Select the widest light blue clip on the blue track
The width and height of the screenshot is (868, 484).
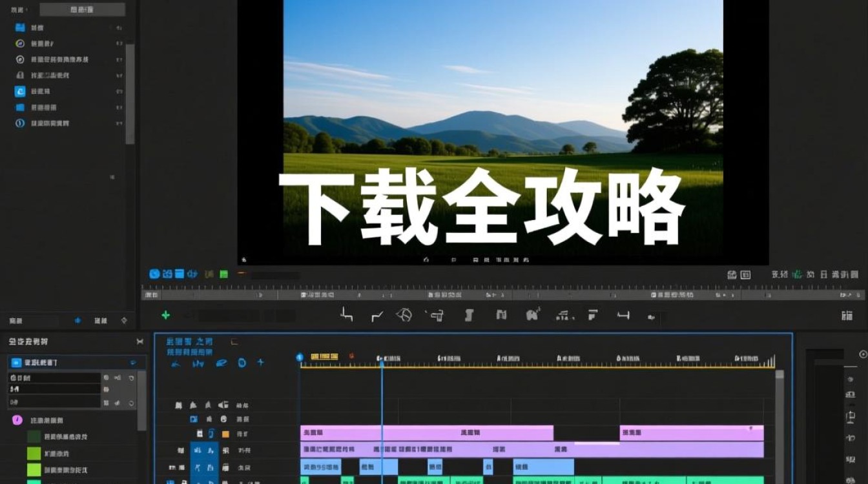point(544,467)
